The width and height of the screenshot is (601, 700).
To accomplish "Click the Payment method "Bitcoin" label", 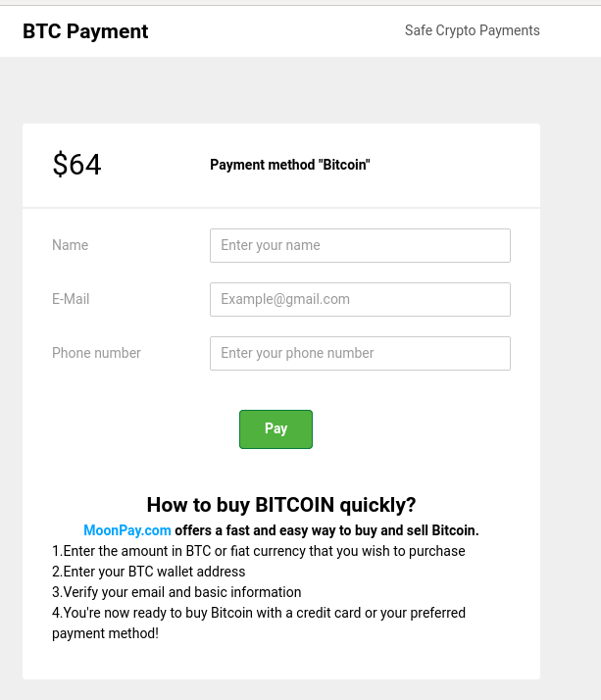I will click(289, 165).
